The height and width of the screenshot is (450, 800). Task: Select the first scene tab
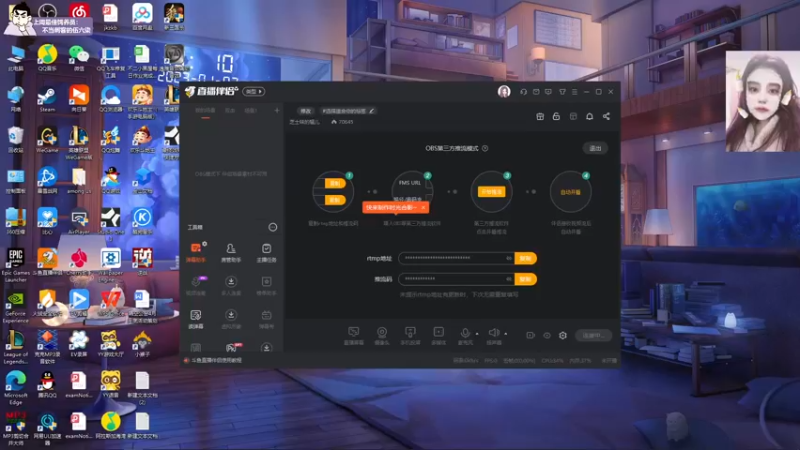click(x=205, y=111)
